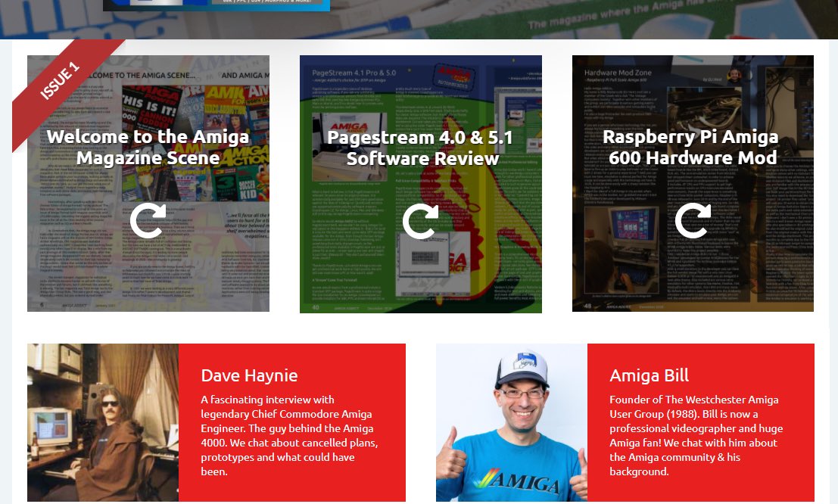Click the rotate arrow on Pagestream review card
Viewport: 838px width, 504px height.
(x=421, y=221)
